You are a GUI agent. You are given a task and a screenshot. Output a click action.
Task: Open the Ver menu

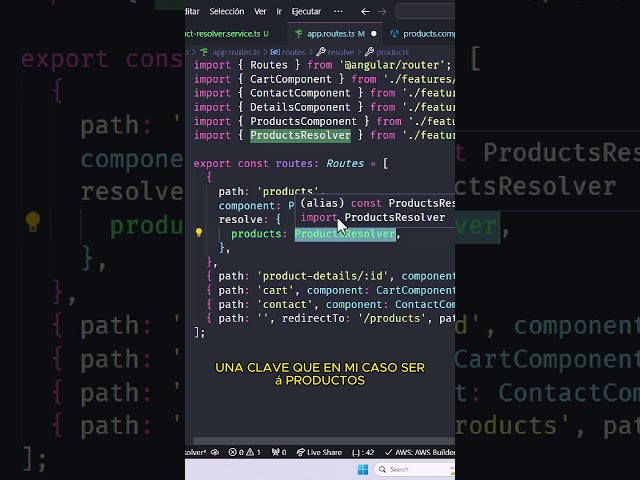click(x=260, y=11)
